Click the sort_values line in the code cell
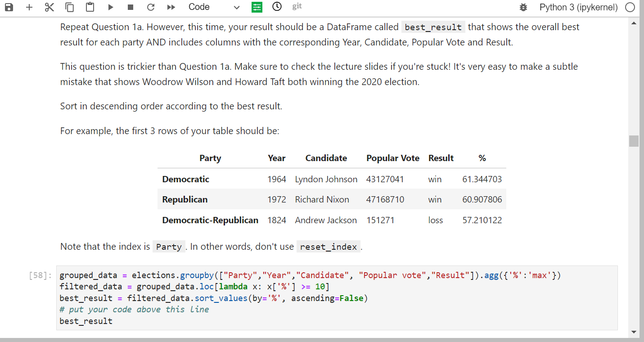Screen dimensions: 644x342 tap(213, 298)
